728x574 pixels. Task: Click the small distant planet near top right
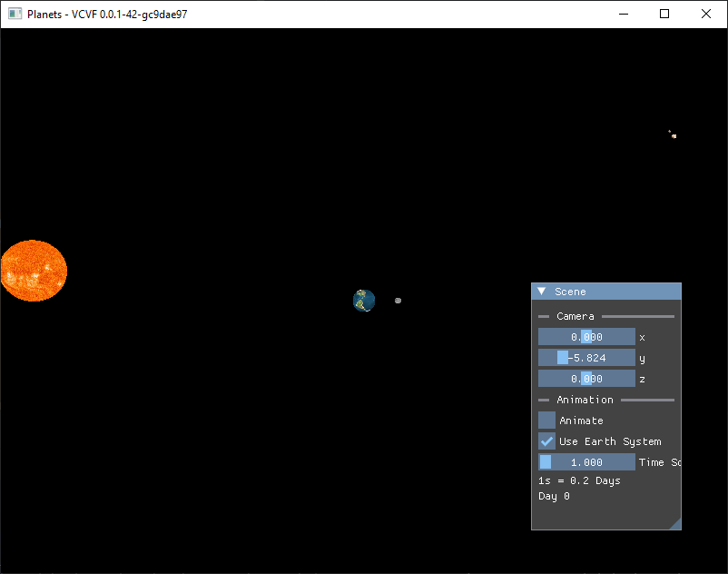[672, 134]
